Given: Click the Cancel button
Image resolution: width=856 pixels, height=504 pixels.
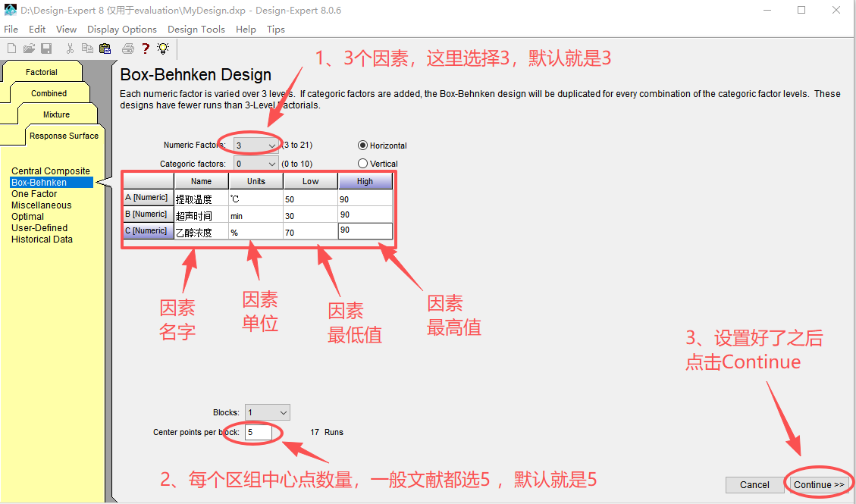Looking at the screenshot, I should (x=754, y=485).
